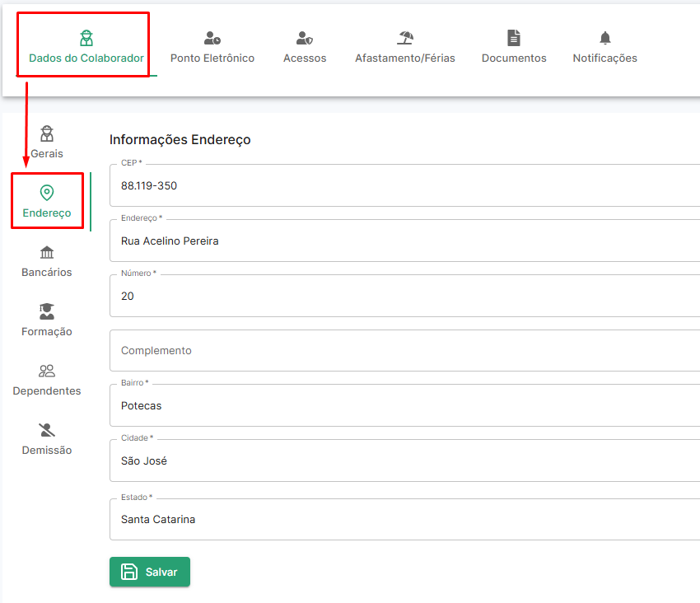Click the Salvar button
The width and height of the screenshot is (700, 603).
tap(150, 572)
